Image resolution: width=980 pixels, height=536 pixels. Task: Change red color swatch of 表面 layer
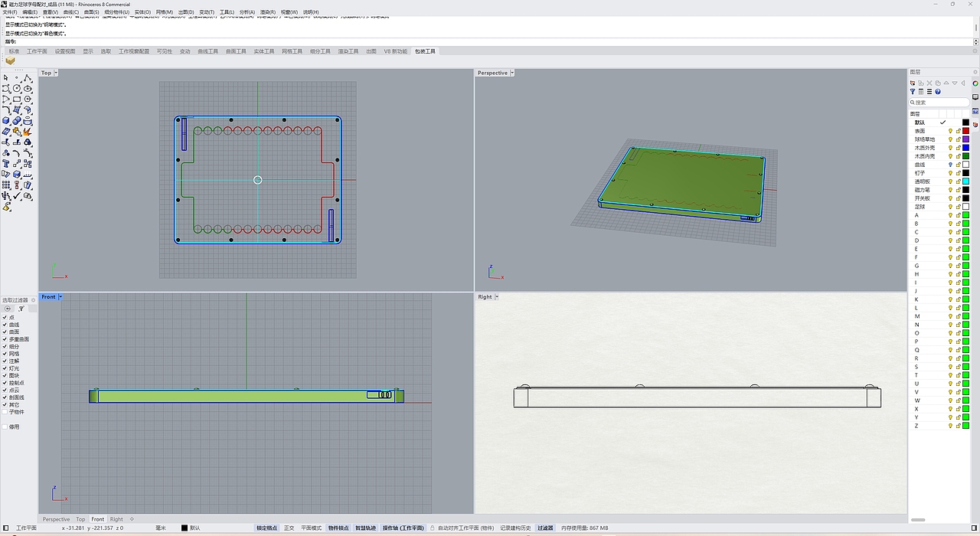(x=965, y=131)
